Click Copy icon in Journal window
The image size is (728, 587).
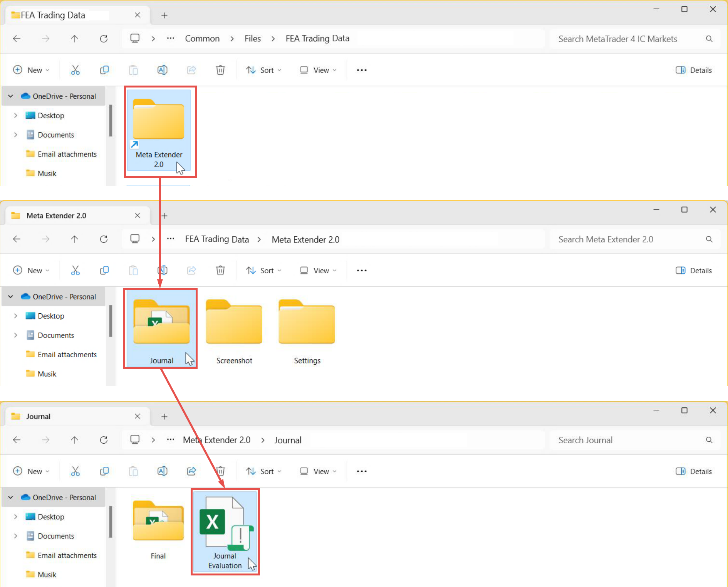point(104,471)
